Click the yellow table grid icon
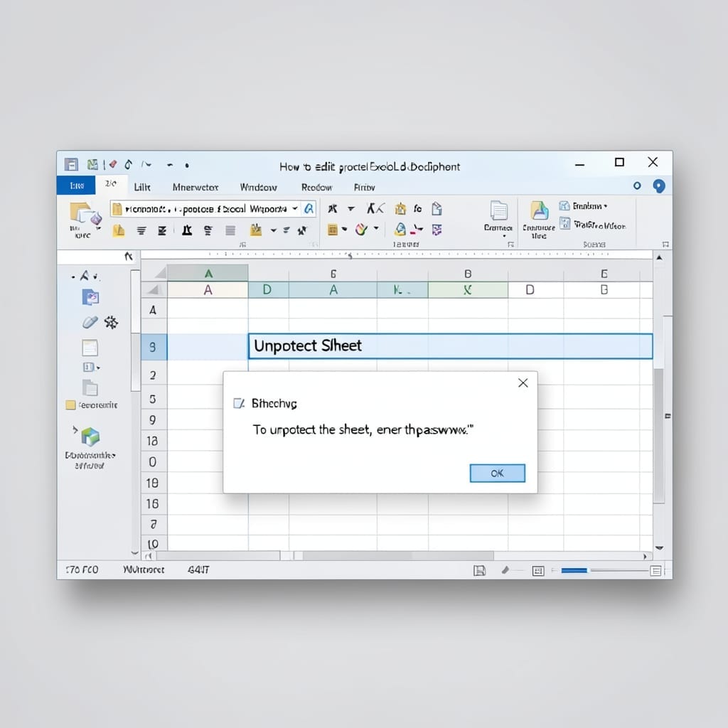The width and height of the screenshot is (728, 728). pyautogui.click(x=333, y=230)
